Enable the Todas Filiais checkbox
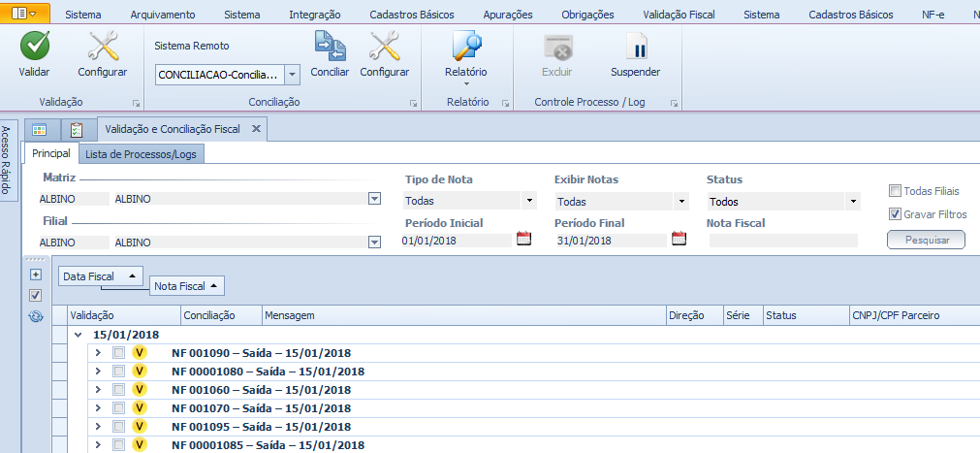The image size is (980, 453). pos(896,191)
